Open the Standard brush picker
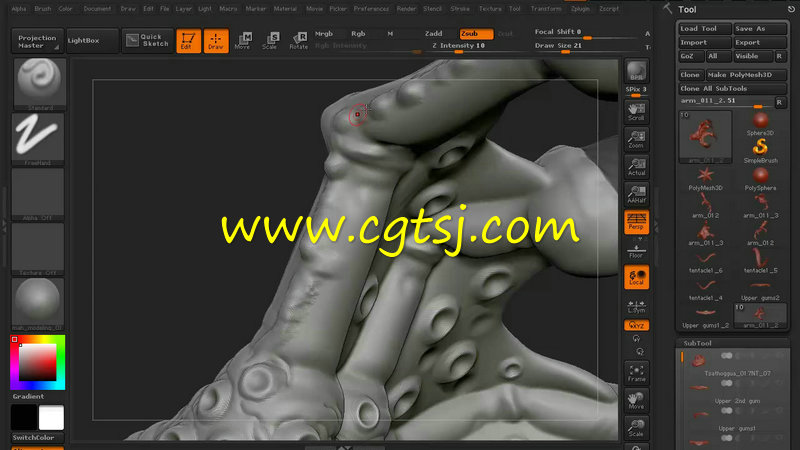 [39, 84]
